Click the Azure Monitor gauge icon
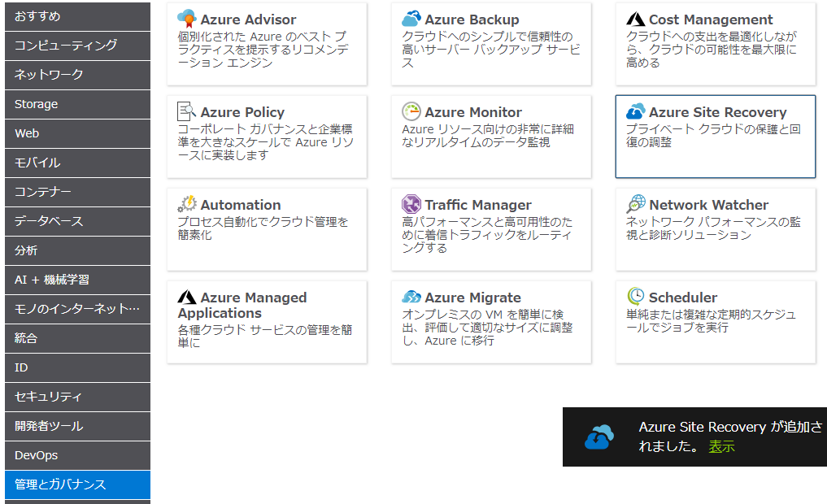 411,111
